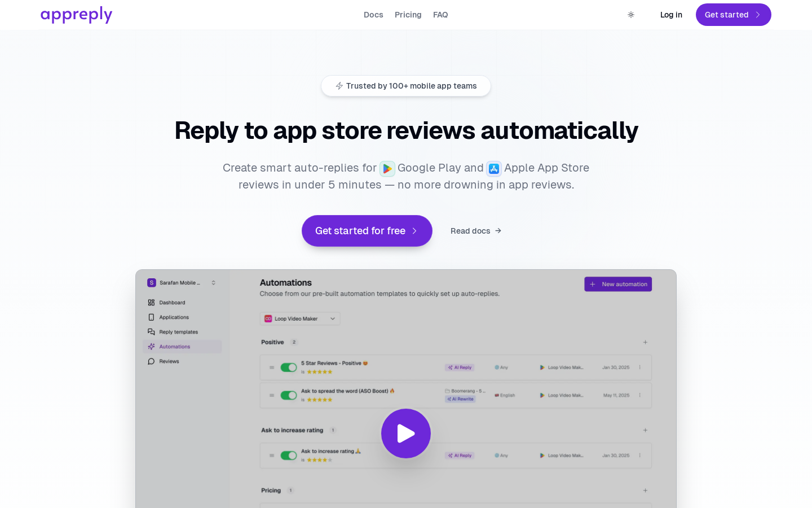The height and width of the screenshot is (508, 812).
Task: Click drag handle of Ask to increase rating row
Action: pos(272,456)
